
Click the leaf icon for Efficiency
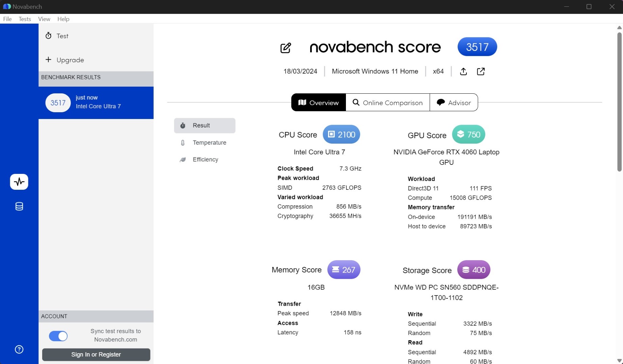183,160
